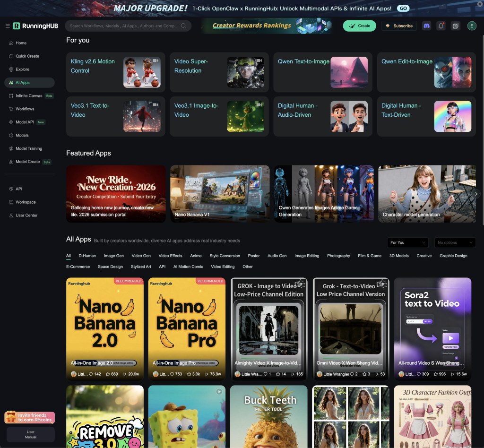Favorite Nano Banana Pro star icon
484x448 pixels.
(189, 374)
